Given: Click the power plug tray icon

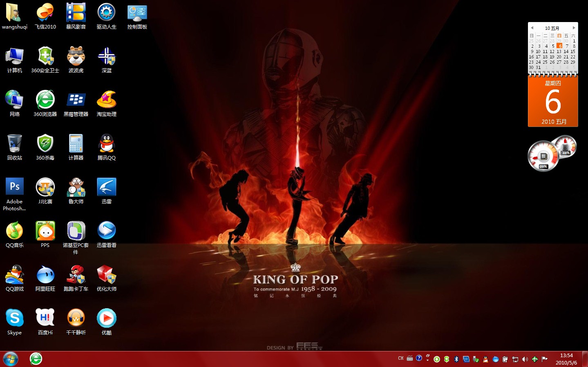Looking at the screenshot, I should coord(505,359).
